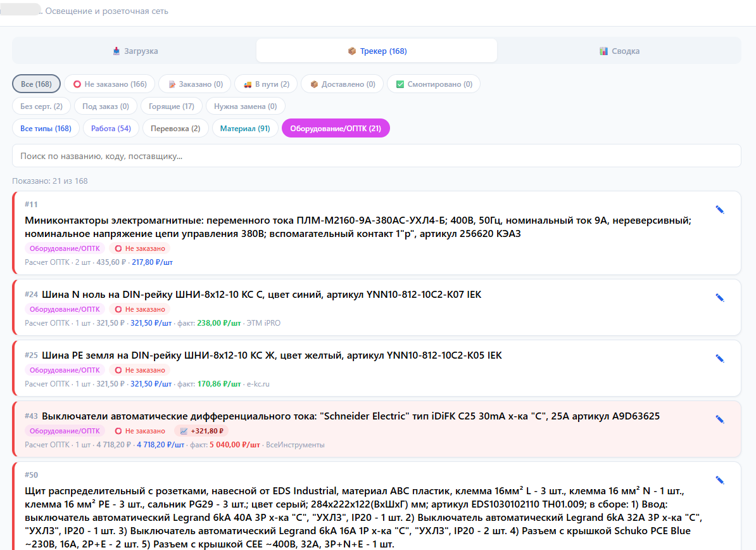
Task: Filter by Заказано (0) status
Action: pyautogui.click(x=195, y=84)
